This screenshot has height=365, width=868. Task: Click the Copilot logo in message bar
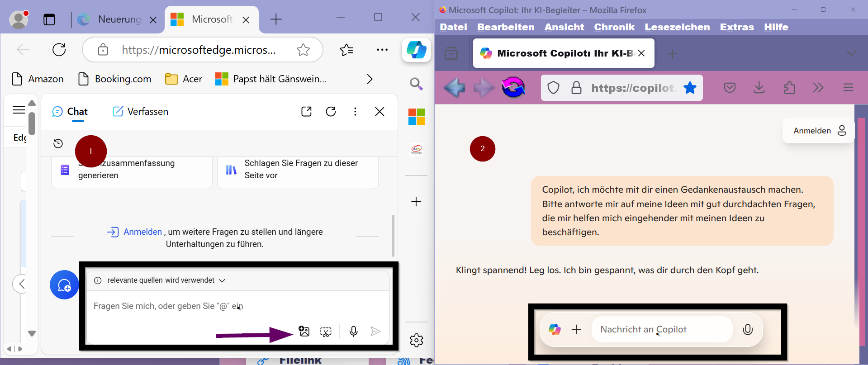point(555,329)
